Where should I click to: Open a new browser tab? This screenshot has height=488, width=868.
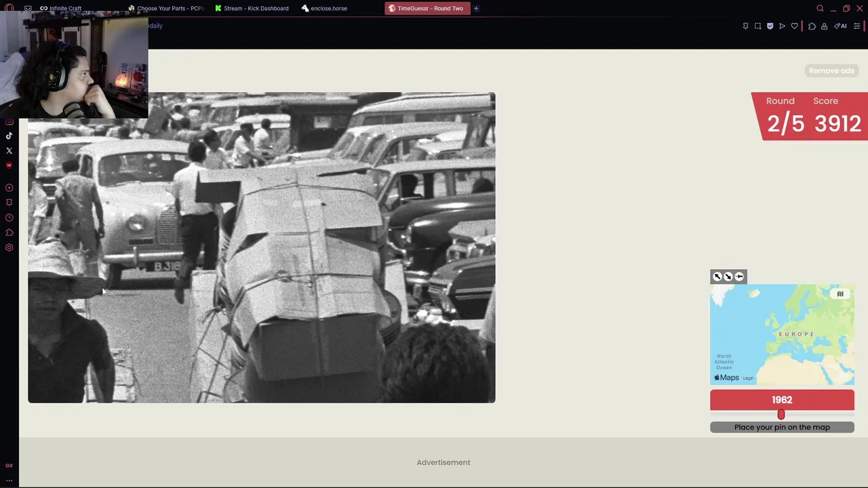click(476, 8)
